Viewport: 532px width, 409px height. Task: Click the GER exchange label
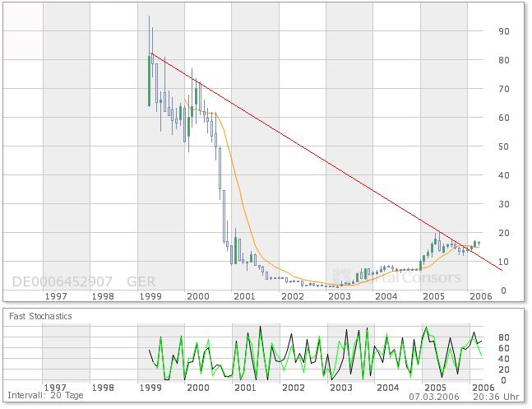(141, 281)
